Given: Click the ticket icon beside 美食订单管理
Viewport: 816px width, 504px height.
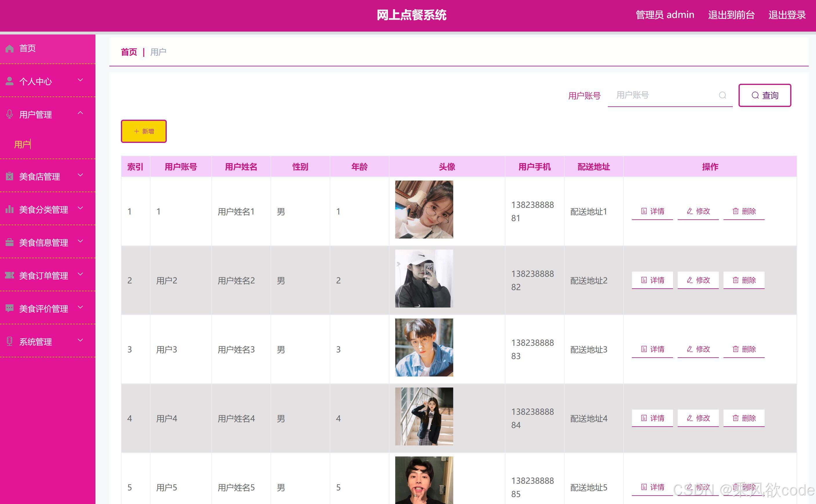Looking at the screenshot, I should [9, 275].
